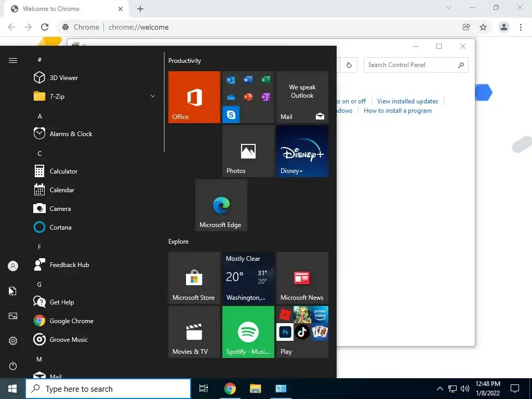Viewport: 532px width, 399px height.
Task: Switch to Control Panel on the taskbar
Action: pos(281,389)
